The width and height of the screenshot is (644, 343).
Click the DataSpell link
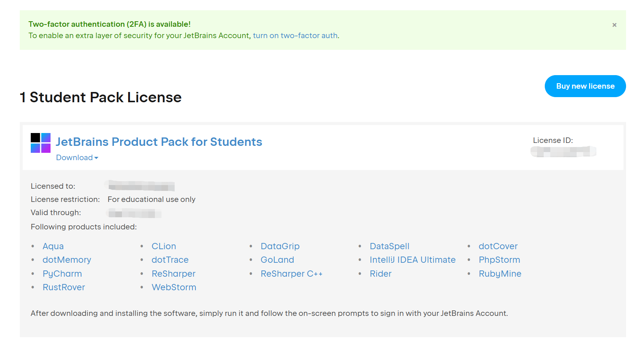[390, 246]
